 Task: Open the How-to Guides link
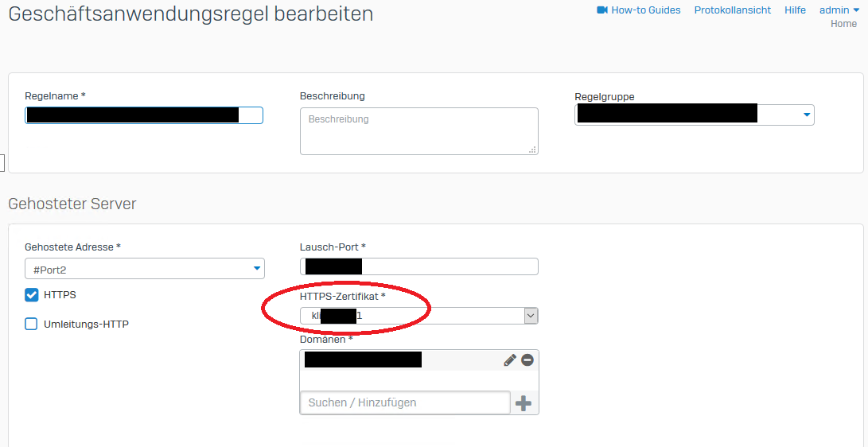(x=645, y=10)
